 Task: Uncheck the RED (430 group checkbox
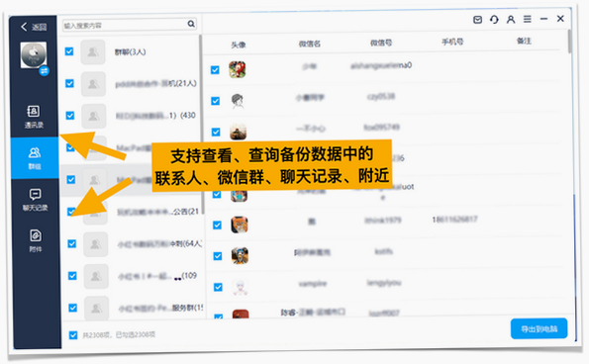70,115
